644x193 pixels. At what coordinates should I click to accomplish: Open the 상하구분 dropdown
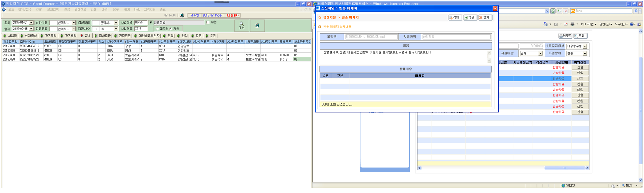pyautogui.click(x=63, y=23)
